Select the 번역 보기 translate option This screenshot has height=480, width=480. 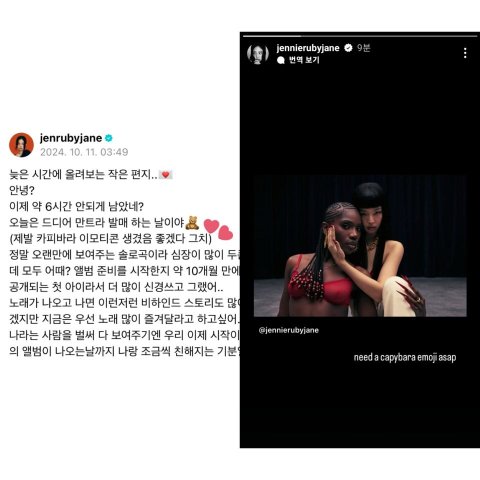[x=304, y=60]
